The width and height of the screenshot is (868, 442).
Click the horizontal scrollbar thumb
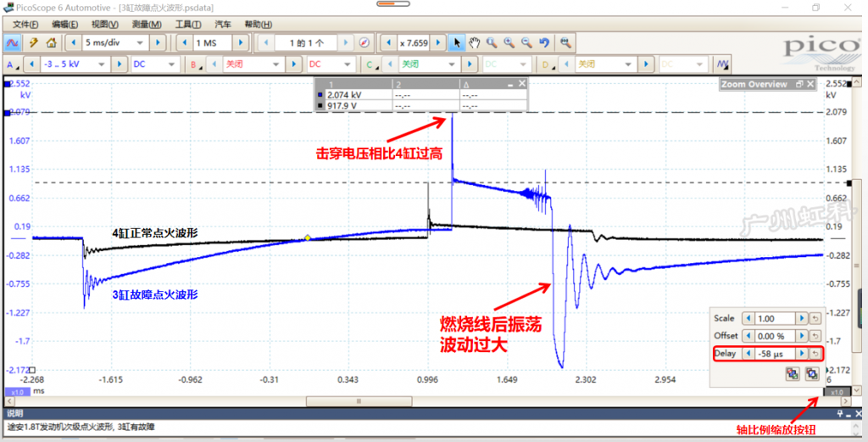pos(359,401)
